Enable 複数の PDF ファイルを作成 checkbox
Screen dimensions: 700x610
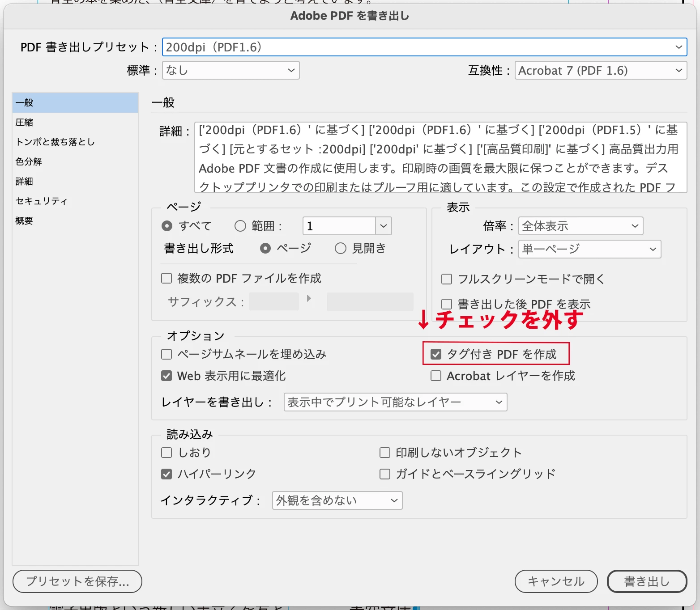166,278
